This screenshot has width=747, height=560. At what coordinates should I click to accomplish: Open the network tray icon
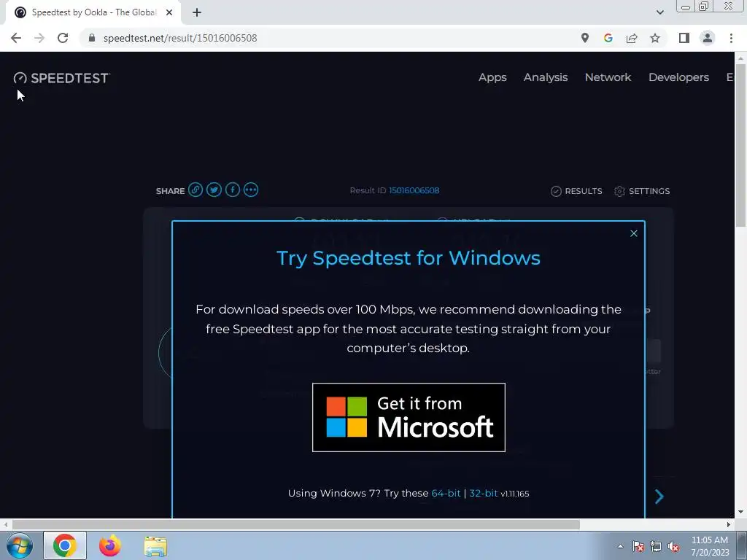656,547
